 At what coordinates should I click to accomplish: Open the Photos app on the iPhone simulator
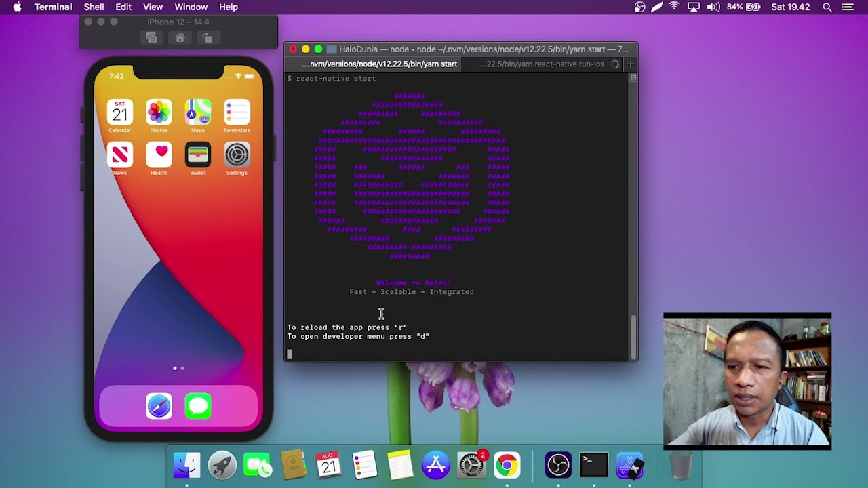(159, 113)
